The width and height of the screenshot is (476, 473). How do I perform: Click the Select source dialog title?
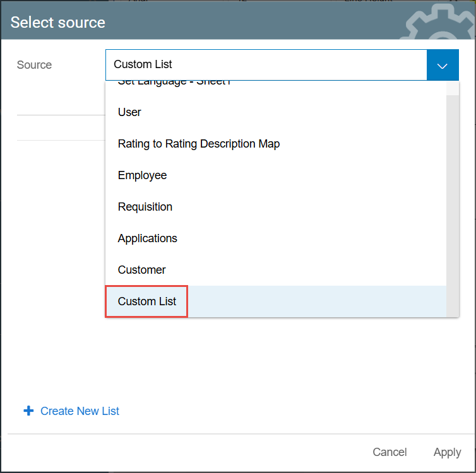click(x=58, y=23)
